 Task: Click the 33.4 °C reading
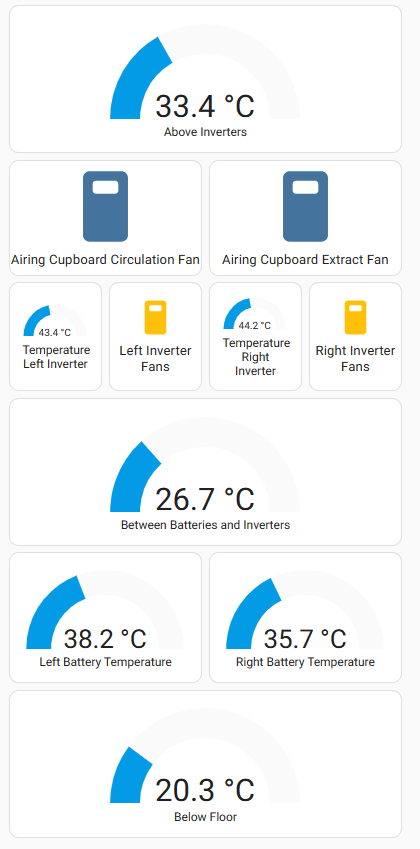[x=205, y=106]
